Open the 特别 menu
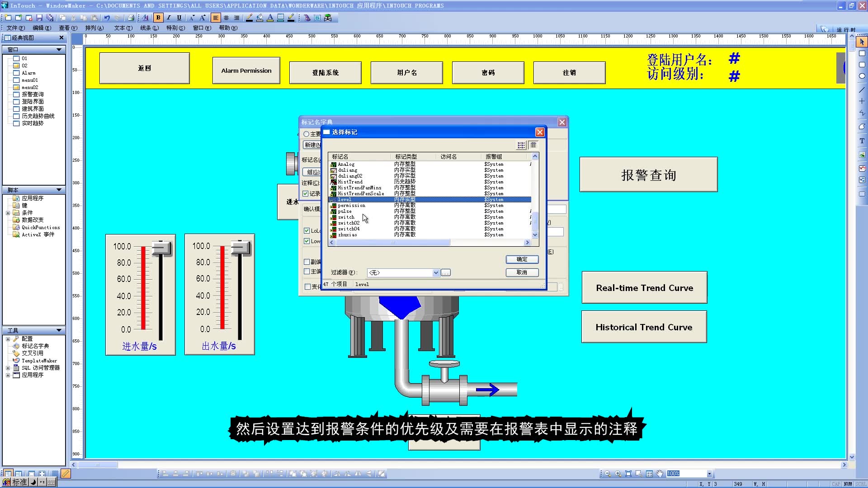Viewport: 868px width, 488px height. click(x=175, y=28)
